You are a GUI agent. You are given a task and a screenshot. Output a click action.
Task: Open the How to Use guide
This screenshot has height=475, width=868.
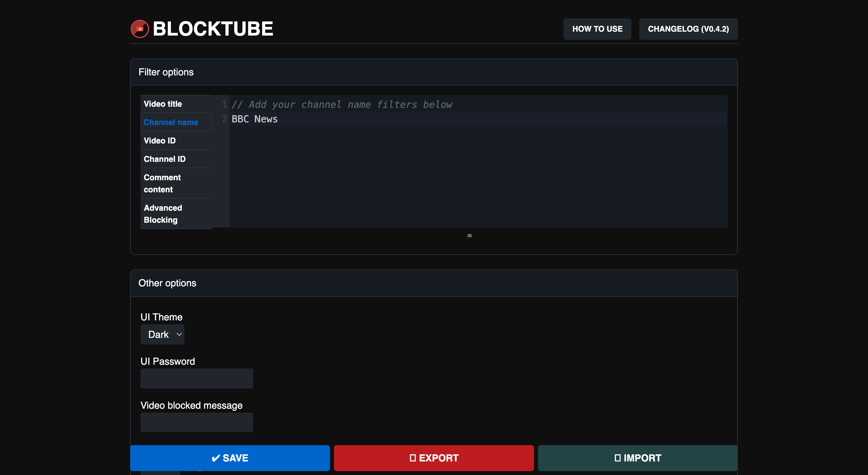(x=597, y=29)
